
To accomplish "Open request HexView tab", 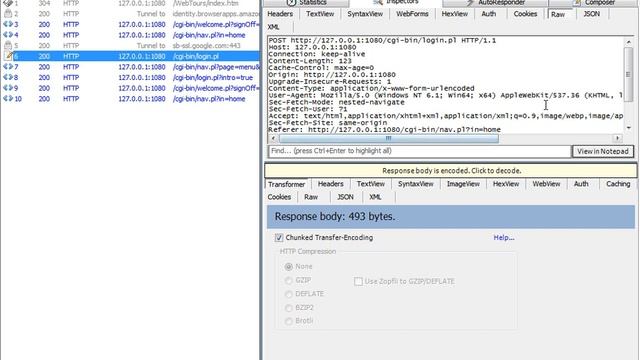I will (455, 14).
